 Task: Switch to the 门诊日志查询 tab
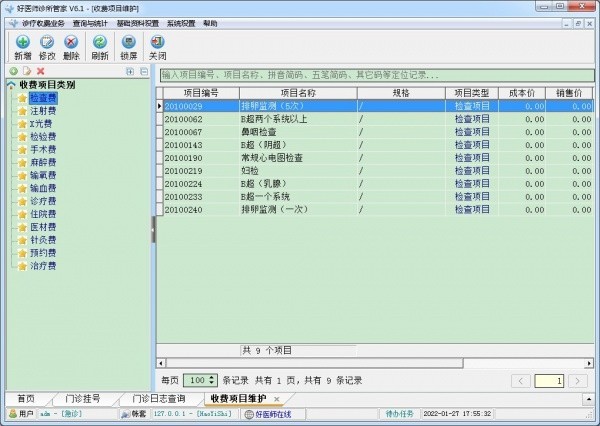tap(159, 399)
